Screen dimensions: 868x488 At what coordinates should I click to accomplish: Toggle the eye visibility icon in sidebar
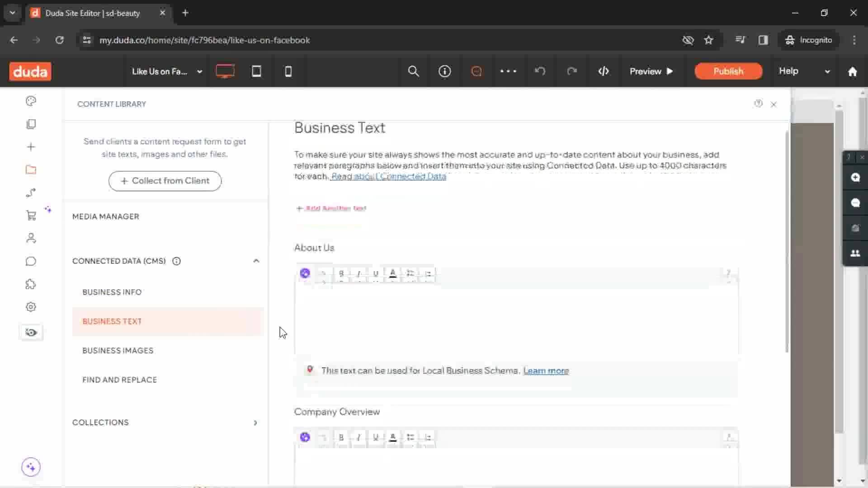[x=31, y=333]
